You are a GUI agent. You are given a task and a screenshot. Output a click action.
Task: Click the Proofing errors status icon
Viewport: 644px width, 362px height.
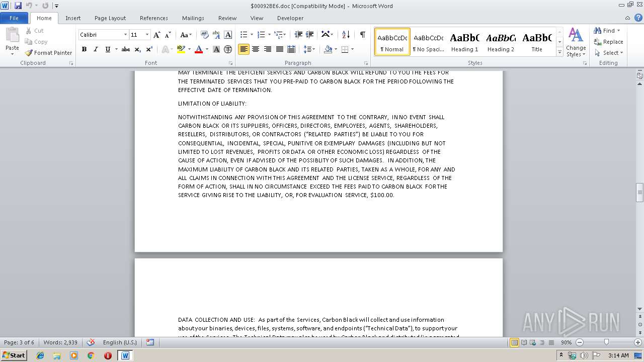point(91,342)
